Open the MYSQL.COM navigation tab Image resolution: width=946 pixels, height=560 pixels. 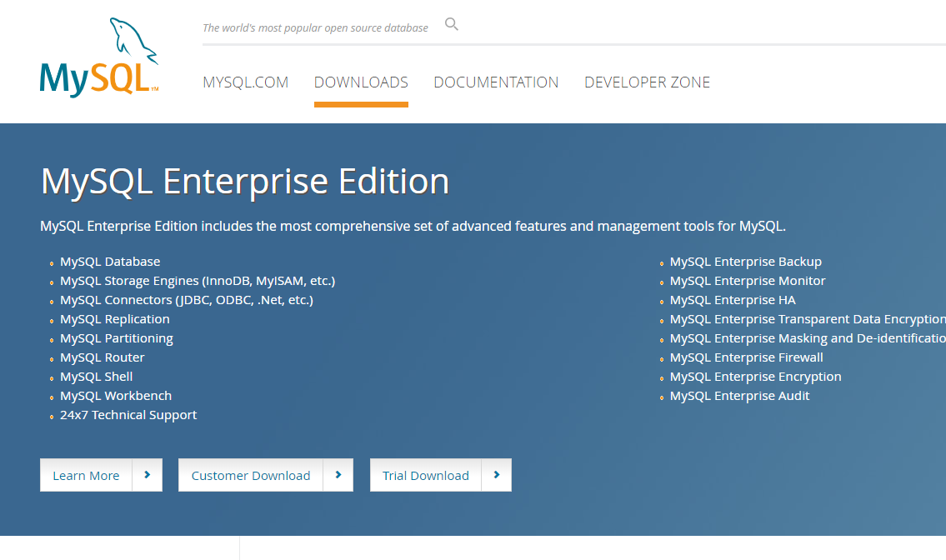pos(246,82)
